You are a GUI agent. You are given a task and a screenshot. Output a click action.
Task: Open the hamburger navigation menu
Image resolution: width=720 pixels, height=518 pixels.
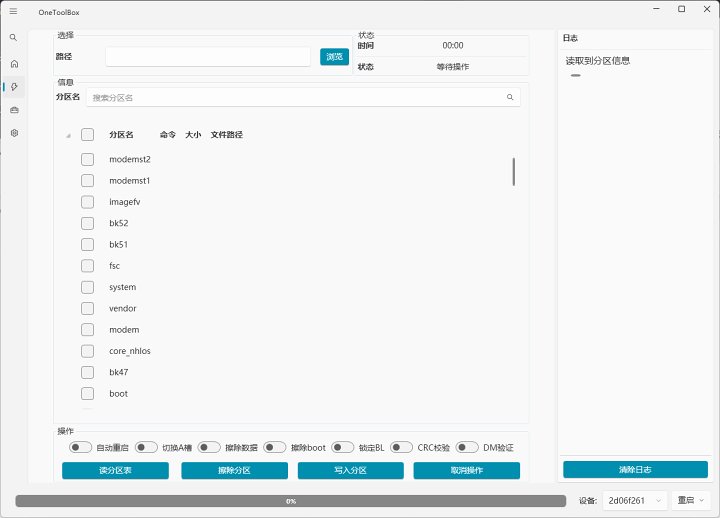tap(13, 10)
